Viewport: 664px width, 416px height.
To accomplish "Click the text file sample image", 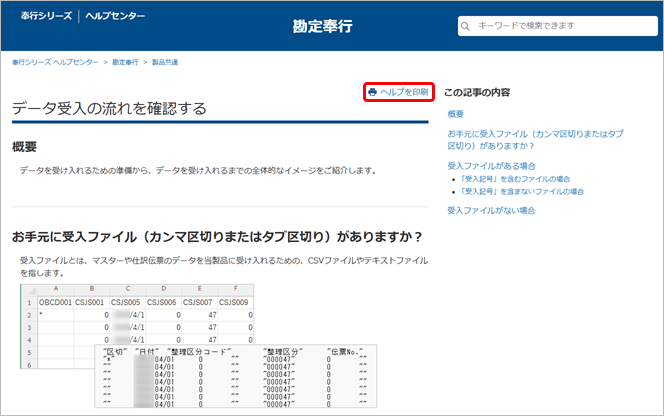I will [x=235, y=377].
